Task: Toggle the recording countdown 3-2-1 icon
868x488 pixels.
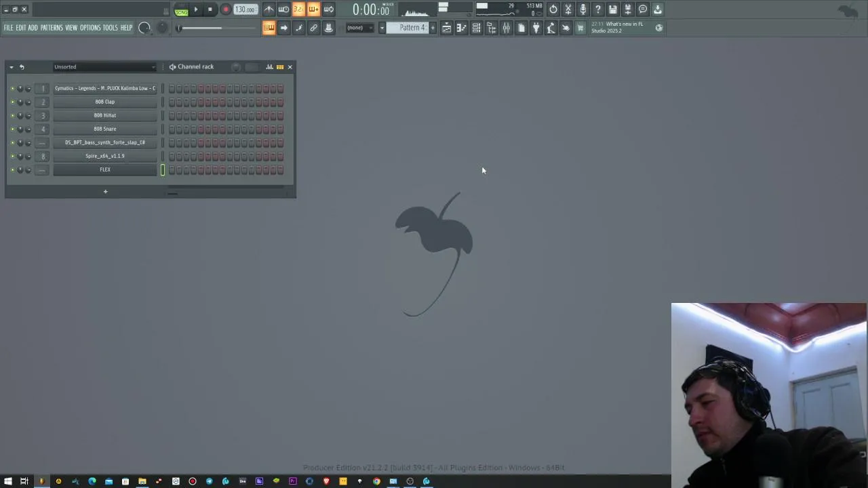Action: (298, 9)
